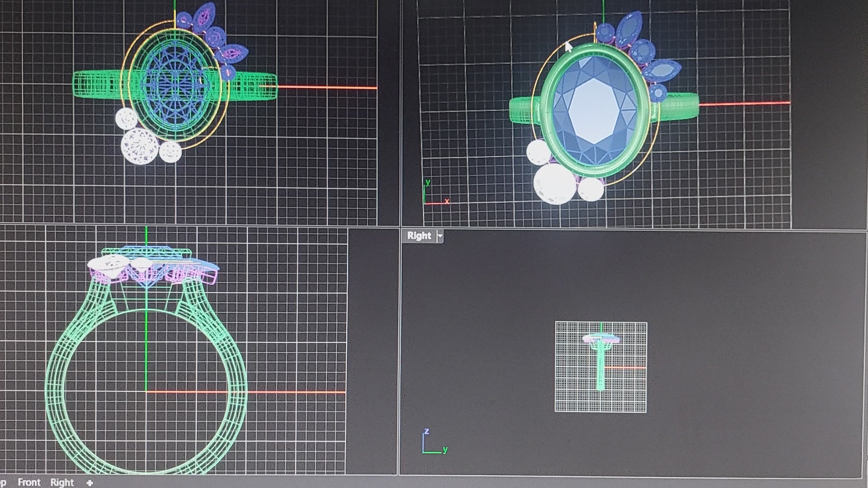Click the Right viewport title label

tap(419, 236)
